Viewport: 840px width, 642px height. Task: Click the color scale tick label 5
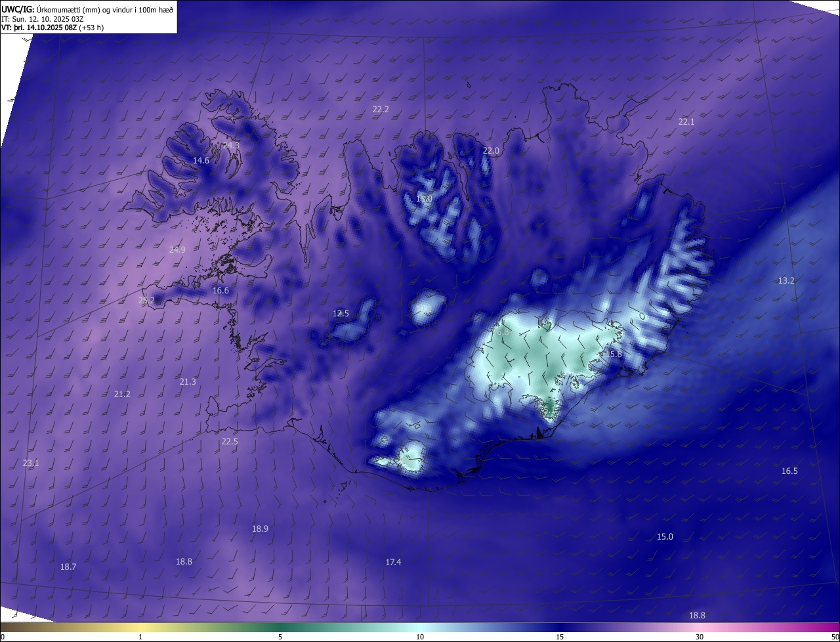(280, 637)
